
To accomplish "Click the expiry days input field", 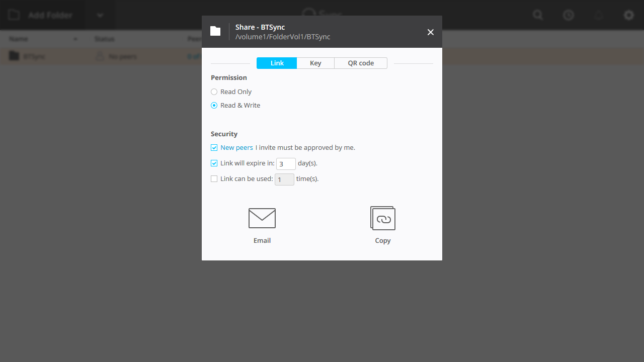I will (286, 163).
